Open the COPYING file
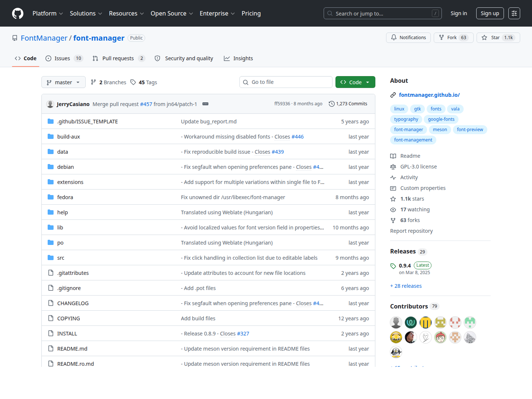 68,318
